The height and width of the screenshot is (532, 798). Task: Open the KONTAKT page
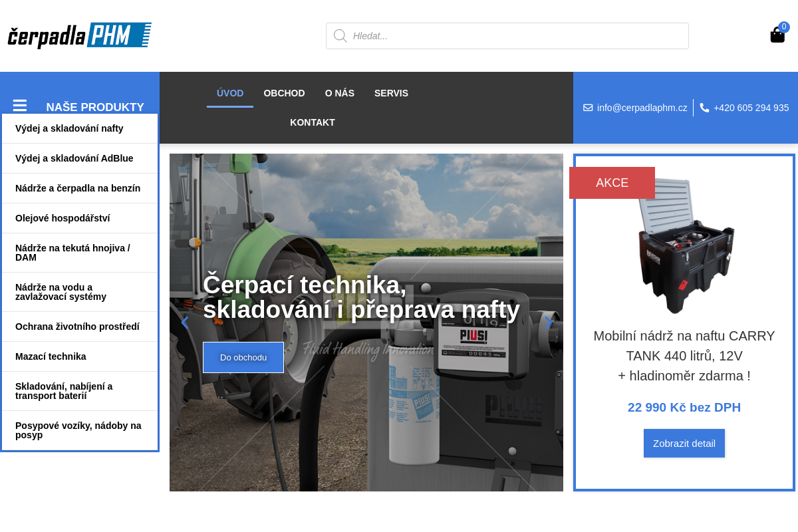coord(313,122)
